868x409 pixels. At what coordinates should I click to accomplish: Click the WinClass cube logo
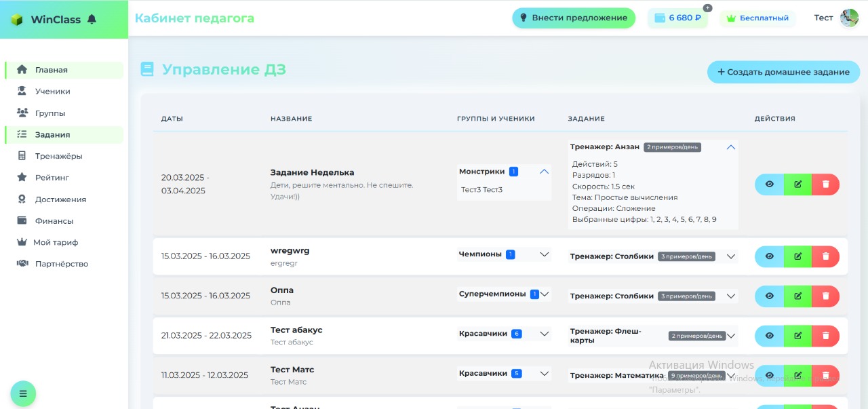click(17, 20)
